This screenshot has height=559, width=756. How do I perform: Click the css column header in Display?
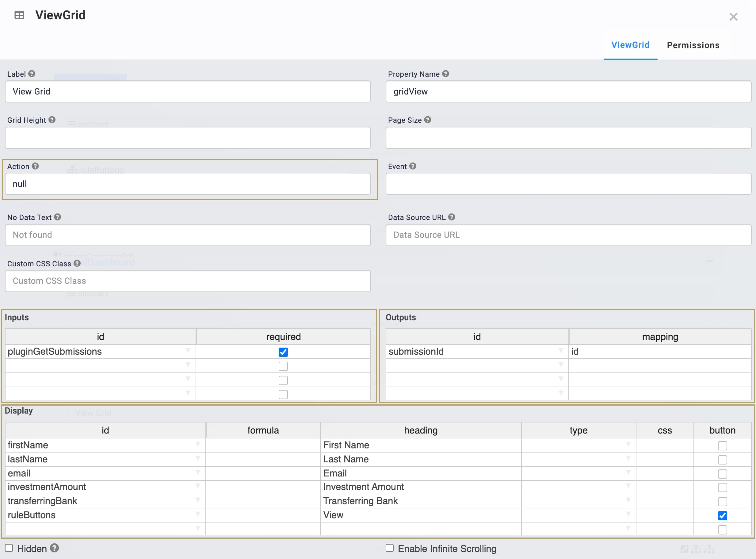pyautogui.click(x=665, y=430)
